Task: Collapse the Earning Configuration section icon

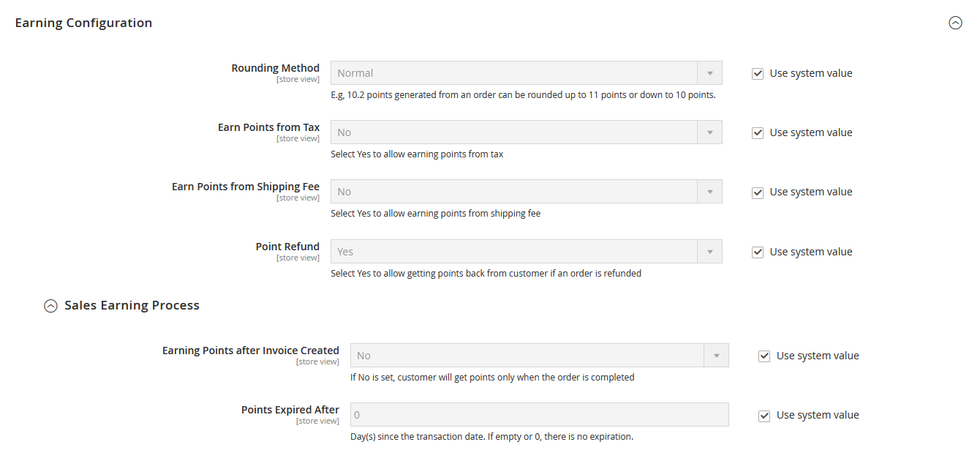Action: tap(955, 23)
